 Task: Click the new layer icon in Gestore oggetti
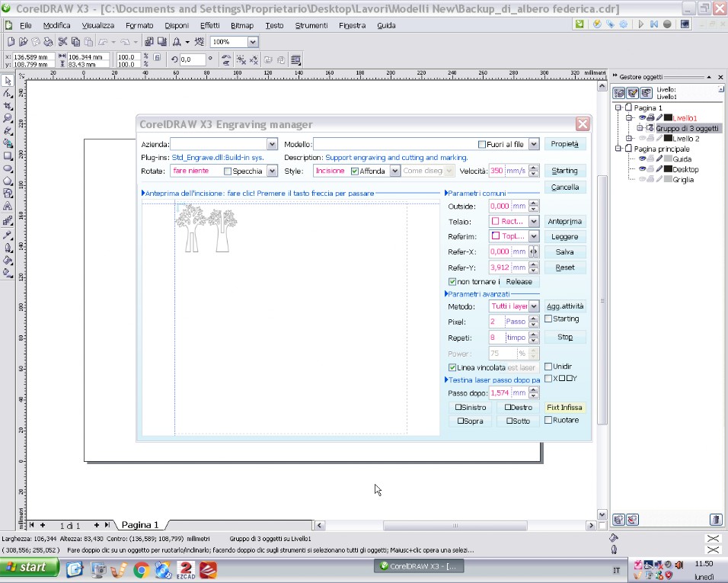coord(618,519)
